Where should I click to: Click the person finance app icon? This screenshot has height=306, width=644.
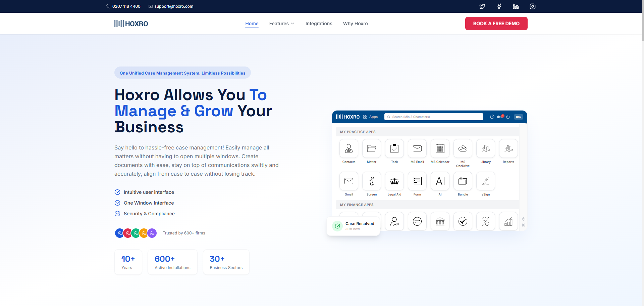(394, 221)
